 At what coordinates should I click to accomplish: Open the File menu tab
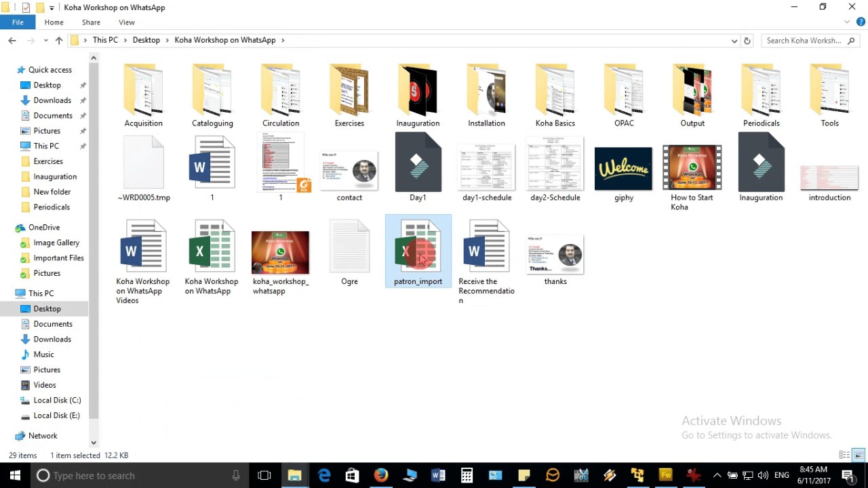pos(18,22)
